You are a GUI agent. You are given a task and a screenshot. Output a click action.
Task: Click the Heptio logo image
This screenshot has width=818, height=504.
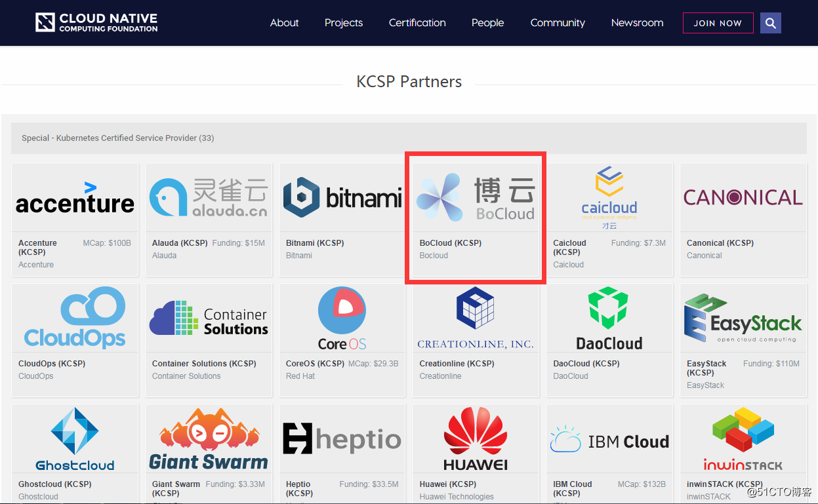click(x=342, y=438)
